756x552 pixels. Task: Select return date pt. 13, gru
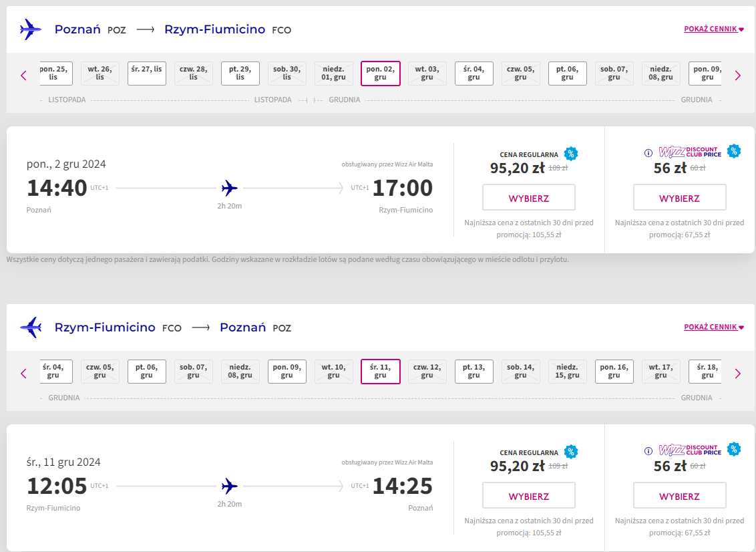point(474,372)
